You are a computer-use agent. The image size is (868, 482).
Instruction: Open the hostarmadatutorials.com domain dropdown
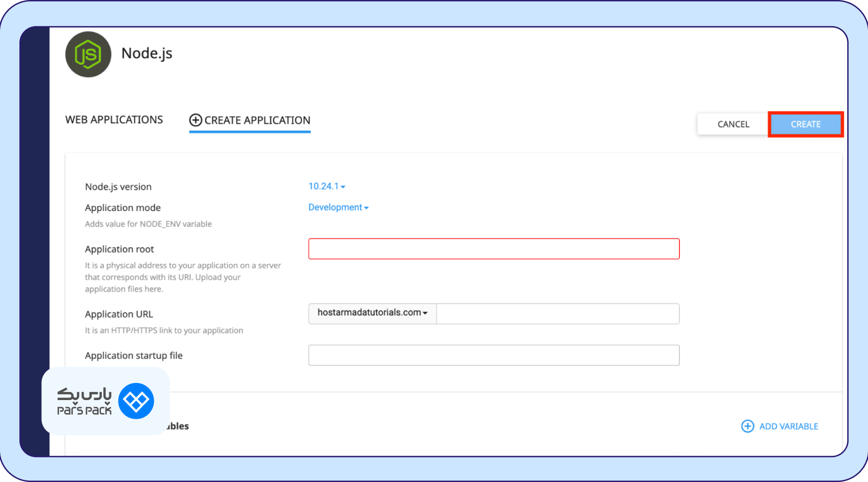[372, 313]
